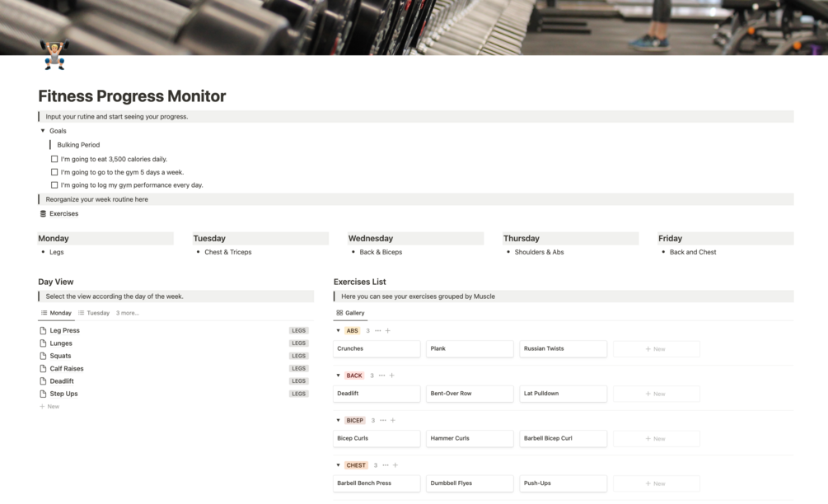Click the Exercises toggle list icon
Screen dimensions: 828x504
pyautogui.click(x=43, y=213)
